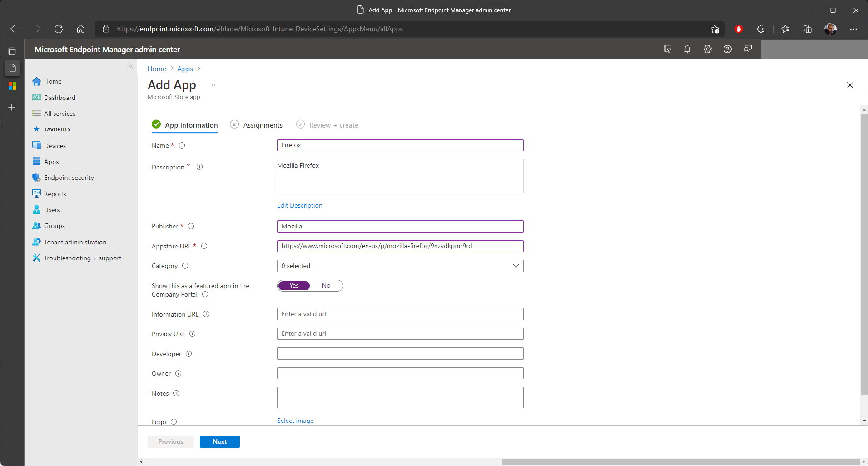Open the portal notifications bell
The image size is (868, 466).
pyautogui.click(x=687, y=49)
